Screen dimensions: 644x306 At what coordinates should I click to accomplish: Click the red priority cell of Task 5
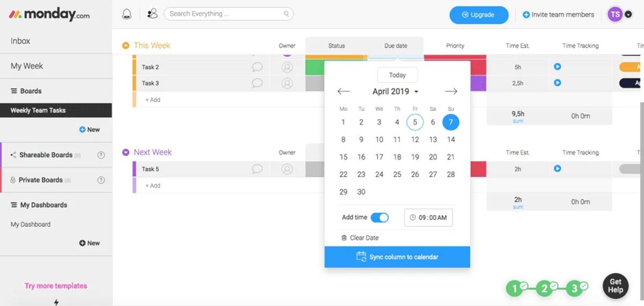click(x=478, y=169)
